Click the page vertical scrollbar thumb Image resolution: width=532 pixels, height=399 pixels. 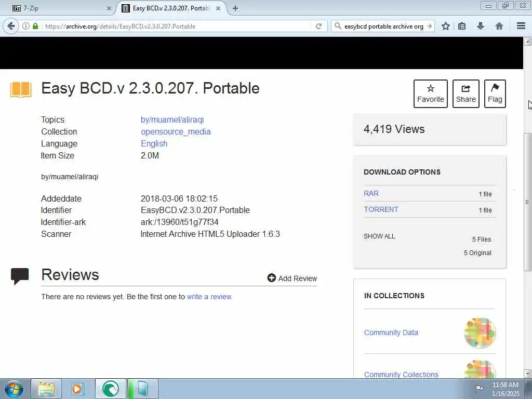coord(527,202)
